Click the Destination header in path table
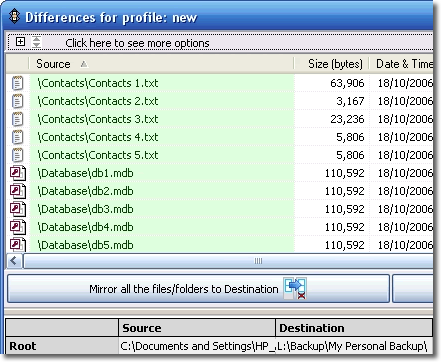 click(x=354, y=328)
